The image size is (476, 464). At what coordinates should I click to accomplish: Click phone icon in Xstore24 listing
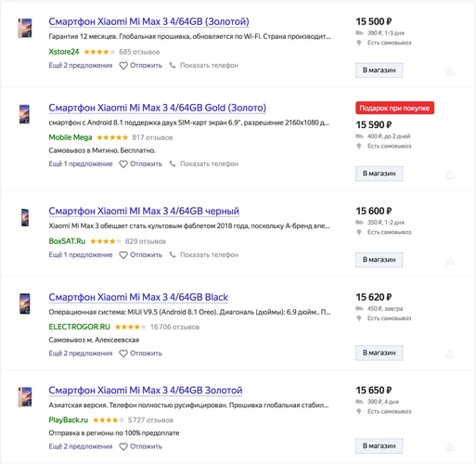(x=173, y=65)
